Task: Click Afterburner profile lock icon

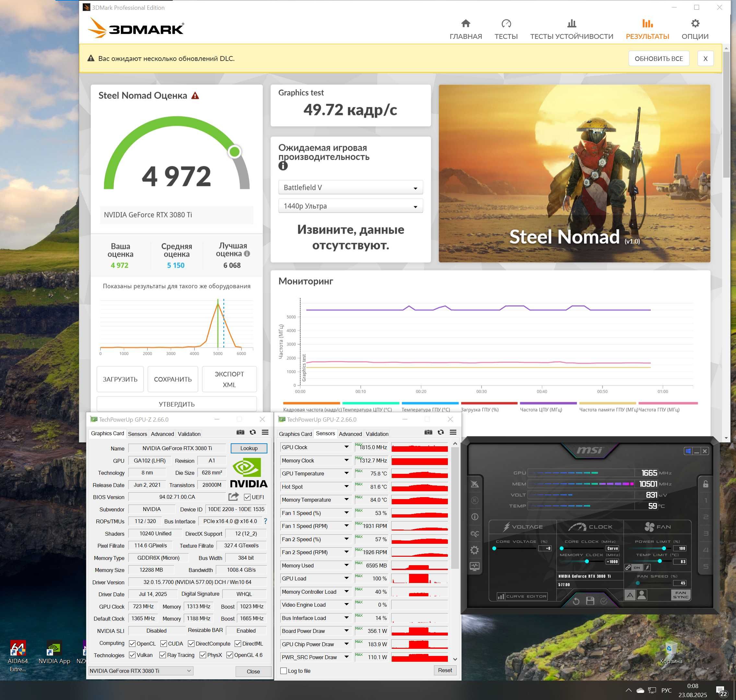Action: [x=706, y=484]
